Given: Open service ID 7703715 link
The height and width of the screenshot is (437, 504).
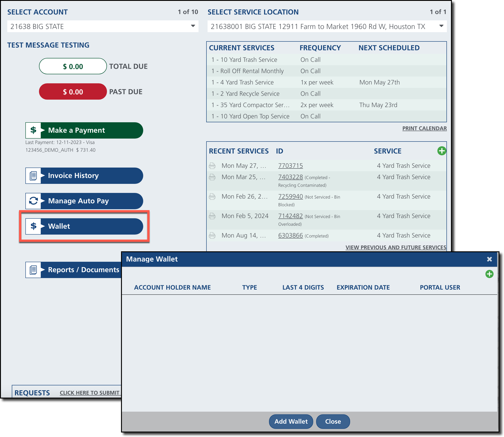Looking at the screenshot, I should tap(290, 166).
